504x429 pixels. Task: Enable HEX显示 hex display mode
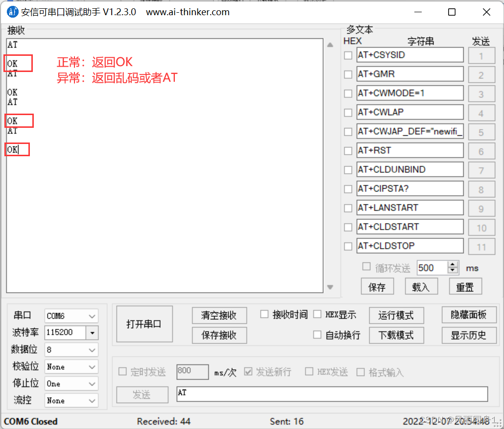click(317, 314)
